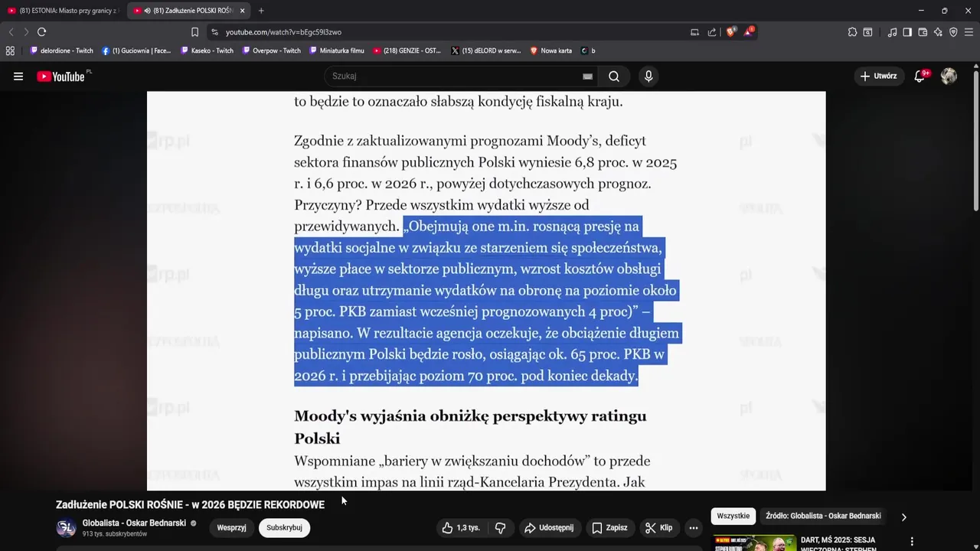Dislike the video with thumbs down
Viewport: 980px width, 551px height.
coord(500,528)
